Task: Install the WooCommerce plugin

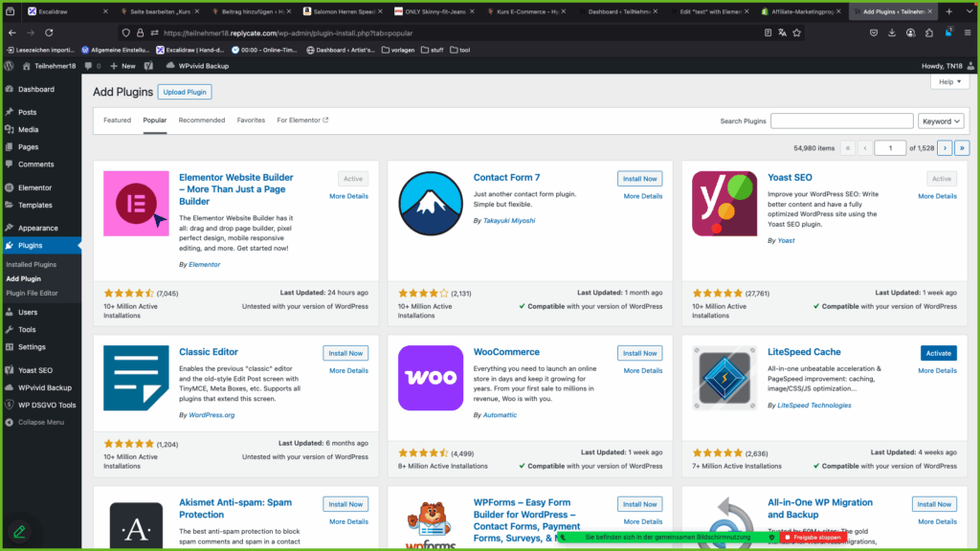Action: click(639, 353)
